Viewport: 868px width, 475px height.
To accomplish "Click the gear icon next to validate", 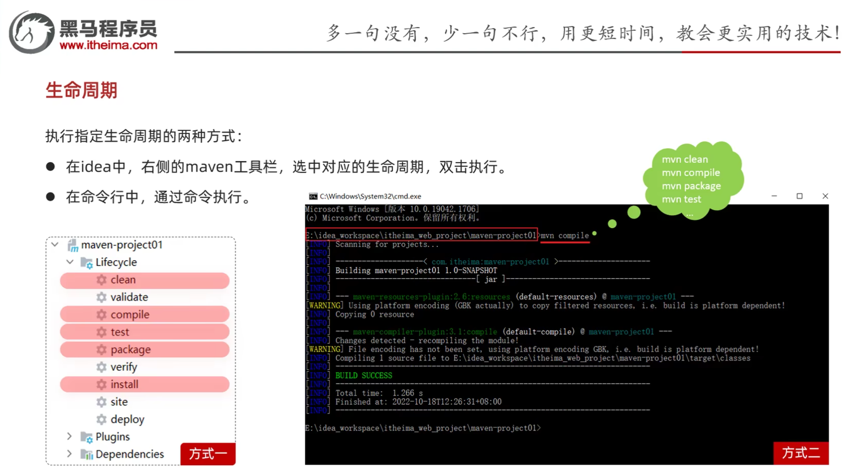I will [x=101, y=297].
